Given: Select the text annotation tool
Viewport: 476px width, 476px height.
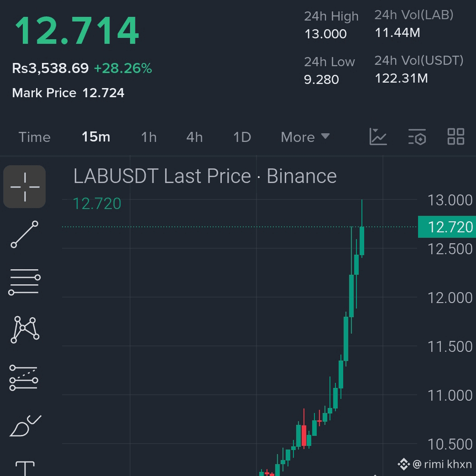Looking at the screenshot, I should [x=25, y=468].
